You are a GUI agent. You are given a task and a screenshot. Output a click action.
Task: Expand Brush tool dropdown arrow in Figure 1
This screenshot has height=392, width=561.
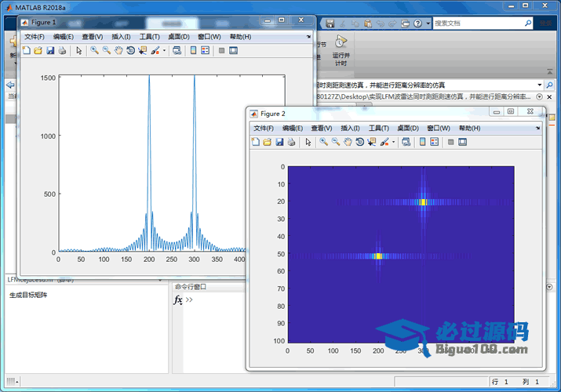(164, 51)
